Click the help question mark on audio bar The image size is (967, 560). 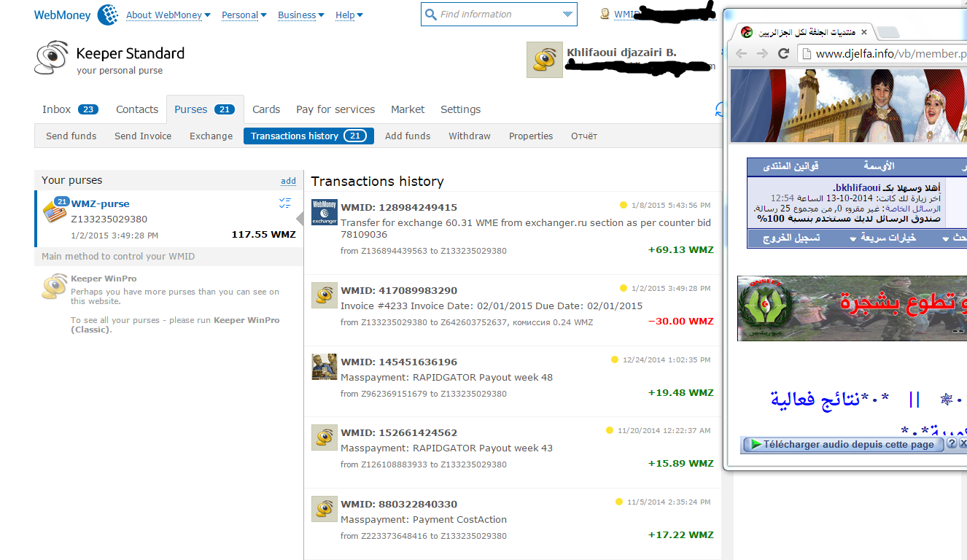click(x=951, y=443)
